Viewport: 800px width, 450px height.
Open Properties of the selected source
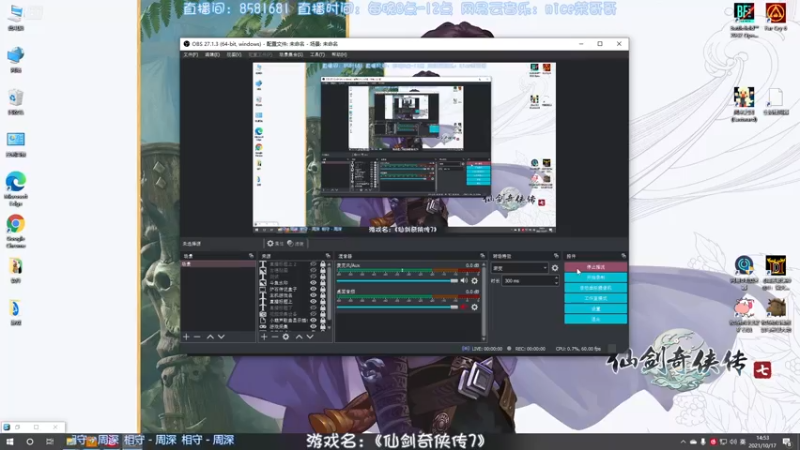(275, 244)
